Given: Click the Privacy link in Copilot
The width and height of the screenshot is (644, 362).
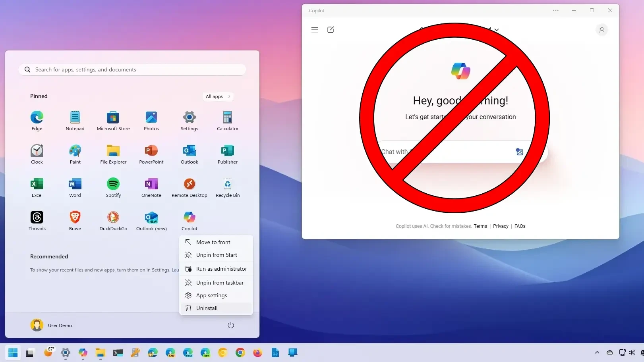Looking at the screenshot, I should [x=501, y=226].
